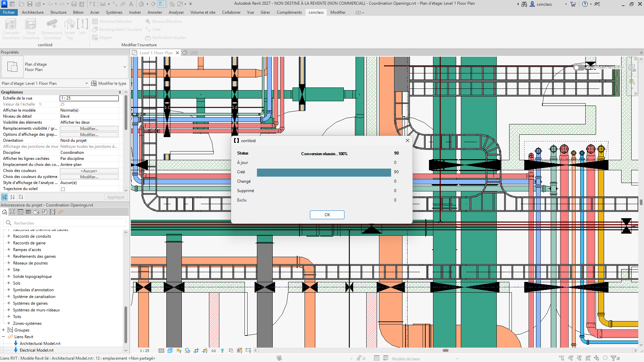Close the Level 1 Floor Plan view tab

point(177,53)
